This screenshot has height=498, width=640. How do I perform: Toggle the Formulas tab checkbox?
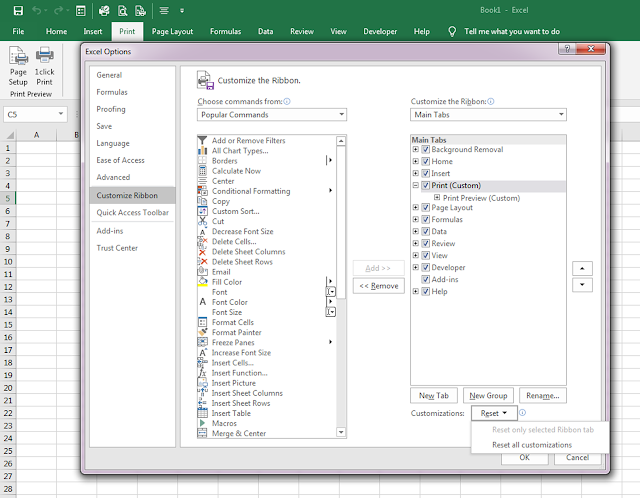tap(425, 219)
